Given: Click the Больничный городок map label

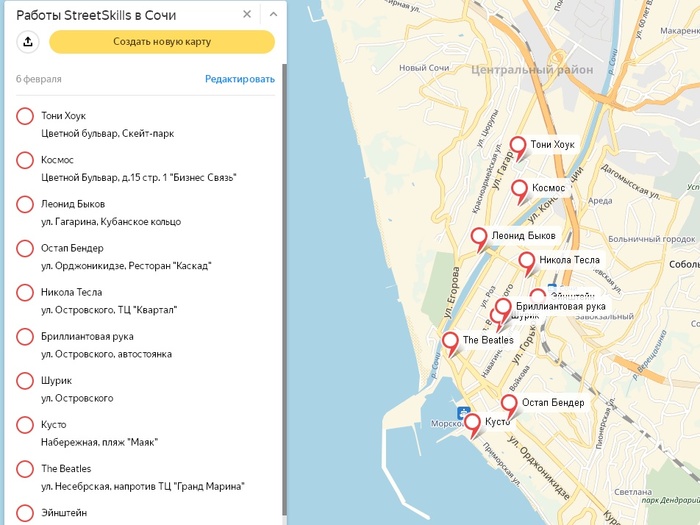Looking at the screenshot, I should point(651,239).
